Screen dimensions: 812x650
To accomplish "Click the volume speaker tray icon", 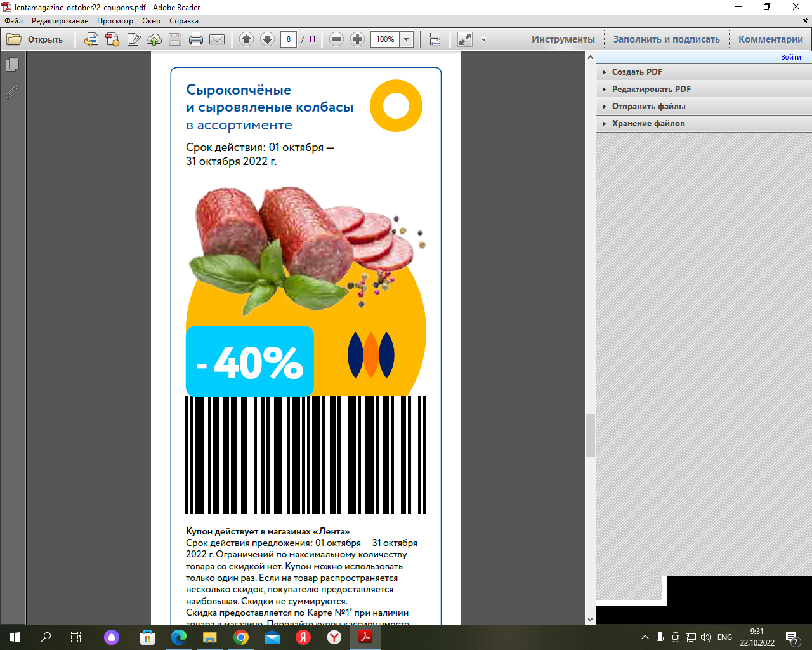I will [706, 637].
